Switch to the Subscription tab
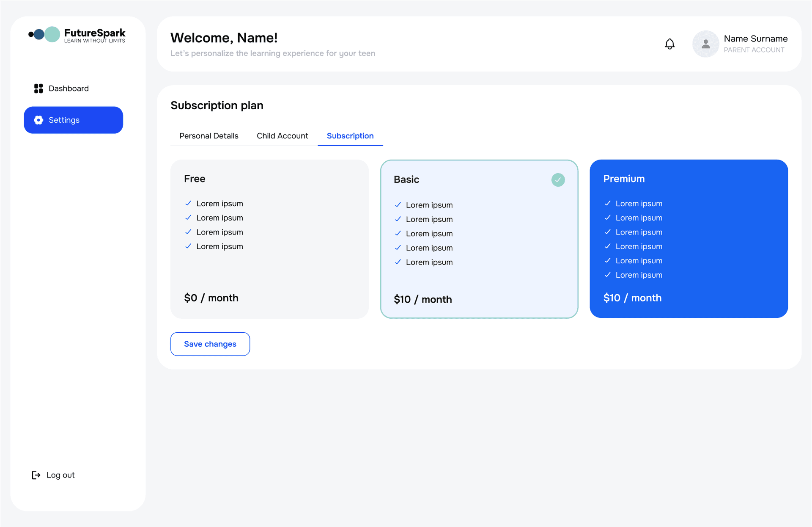812x527 pixels. [x=350, y=135]
